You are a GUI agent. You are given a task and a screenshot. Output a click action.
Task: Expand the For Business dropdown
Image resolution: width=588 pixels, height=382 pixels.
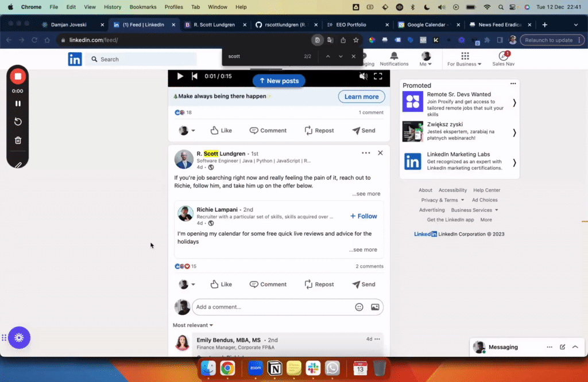coord(464,59)
